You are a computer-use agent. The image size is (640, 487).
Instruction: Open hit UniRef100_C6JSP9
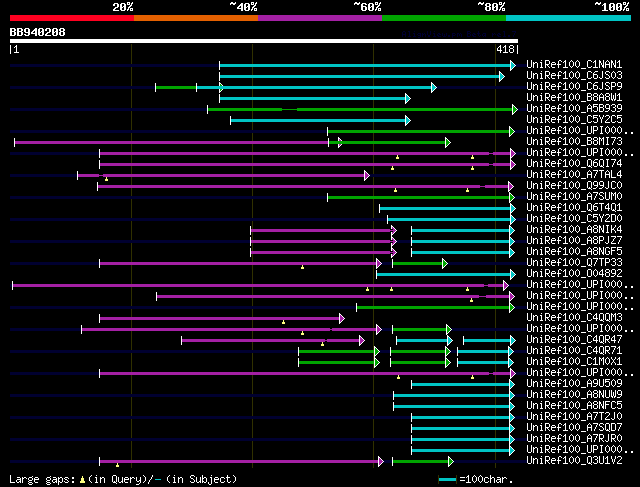point(574,87)
